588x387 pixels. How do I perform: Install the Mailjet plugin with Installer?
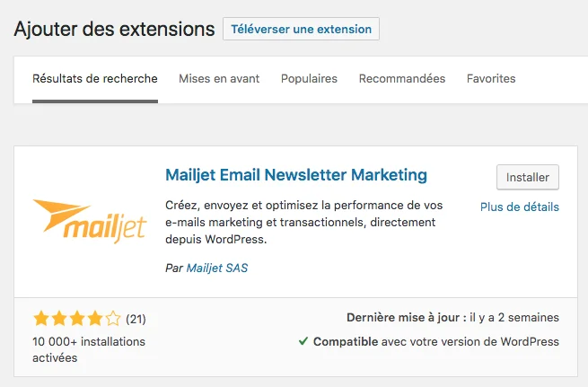click(x=528, y=177)
